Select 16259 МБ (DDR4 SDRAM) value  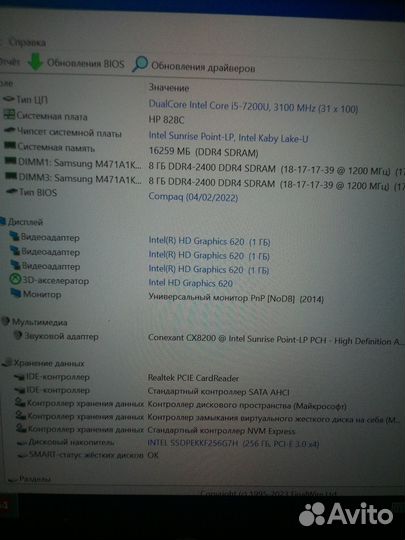point(203,152)
